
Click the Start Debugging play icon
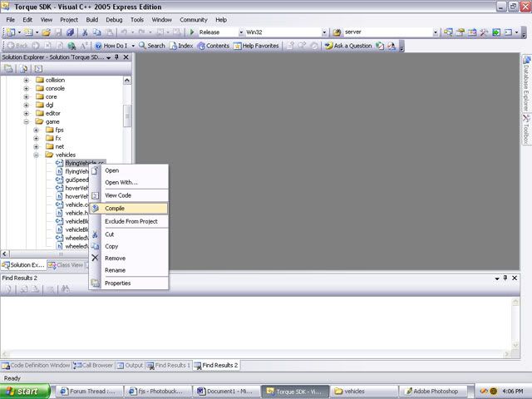[x=193, y=32]
